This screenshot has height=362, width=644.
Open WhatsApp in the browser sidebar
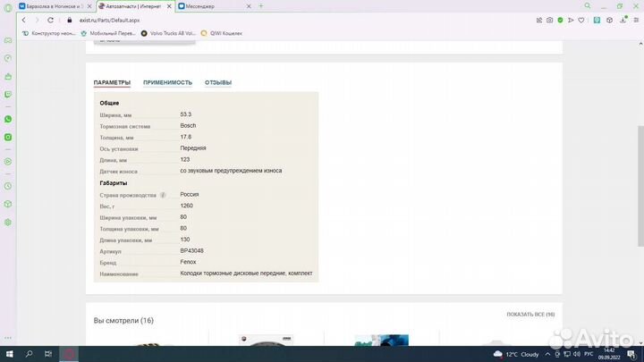tap(8, 119)
